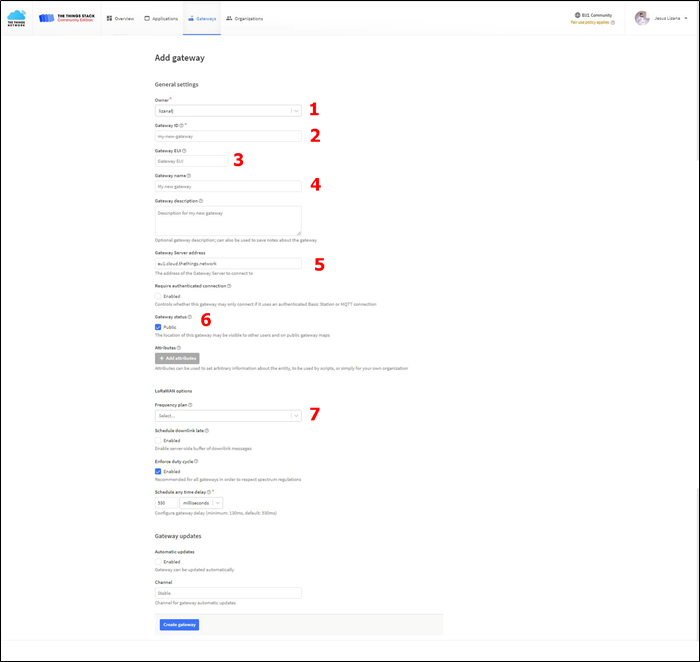The image size is (700, 662).
Task: Edit the 530 delay value field
Action: 166,503
